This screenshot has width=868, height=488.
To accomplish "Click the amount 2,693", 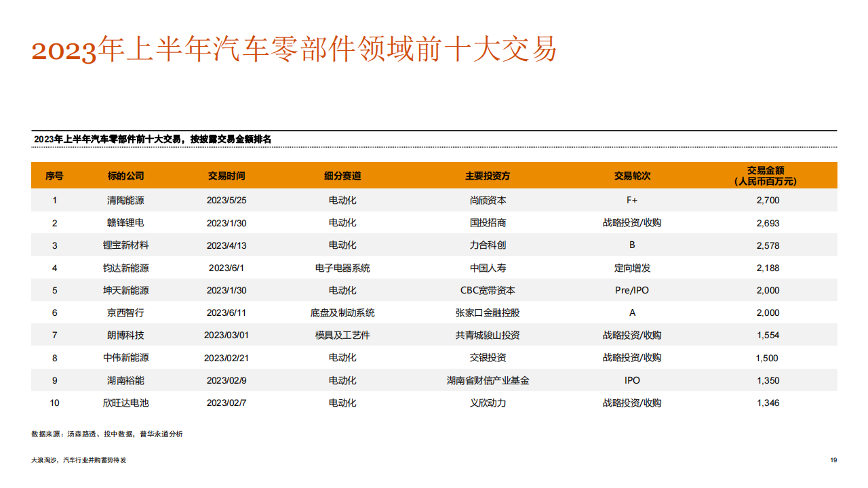I will [768, 222].
